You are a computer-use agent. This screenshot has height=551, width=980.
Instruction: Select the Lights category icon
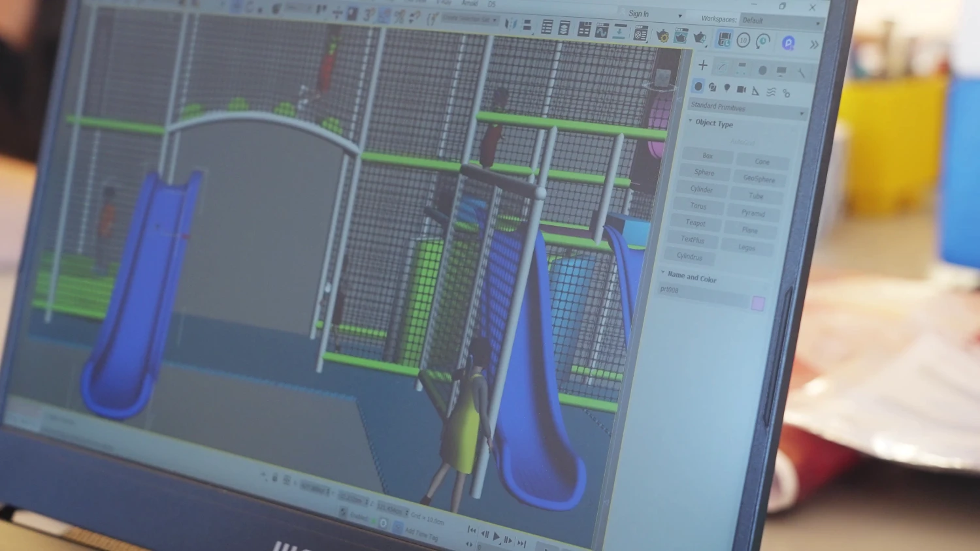[727, 88]
